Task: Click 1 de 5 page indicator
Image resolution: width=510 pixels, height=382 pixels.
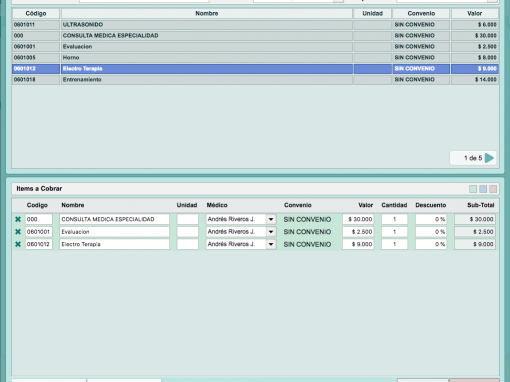Action: click(473, 158)
